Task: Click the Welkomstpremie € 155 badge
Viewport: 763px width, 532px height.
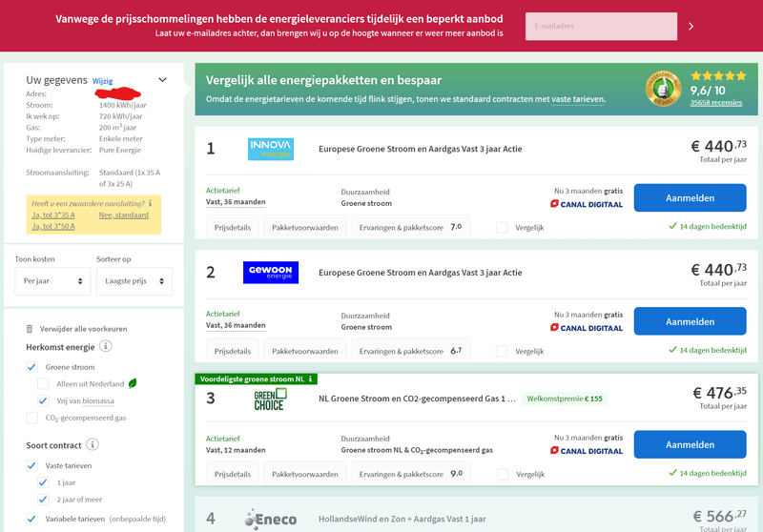Action: point(565,399)
